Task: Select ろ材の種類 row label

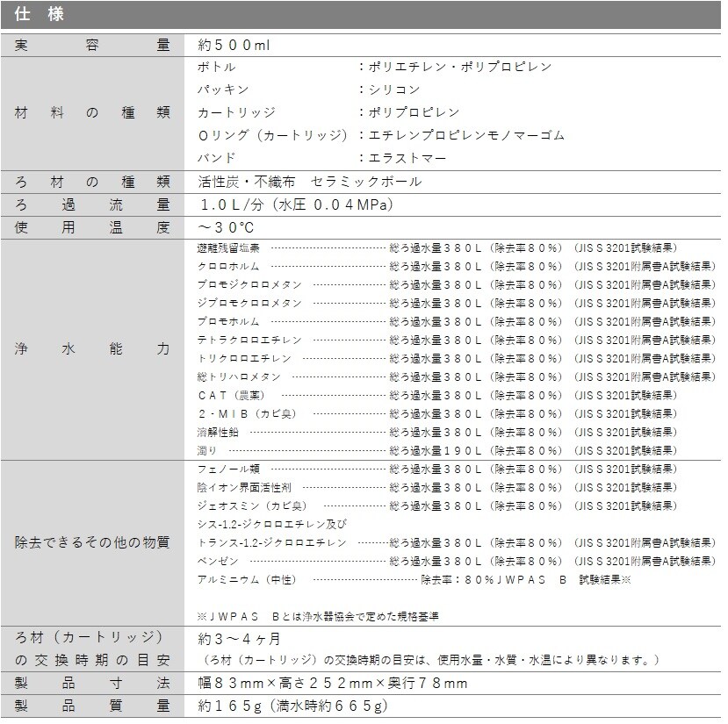Action: coord(92,182)
